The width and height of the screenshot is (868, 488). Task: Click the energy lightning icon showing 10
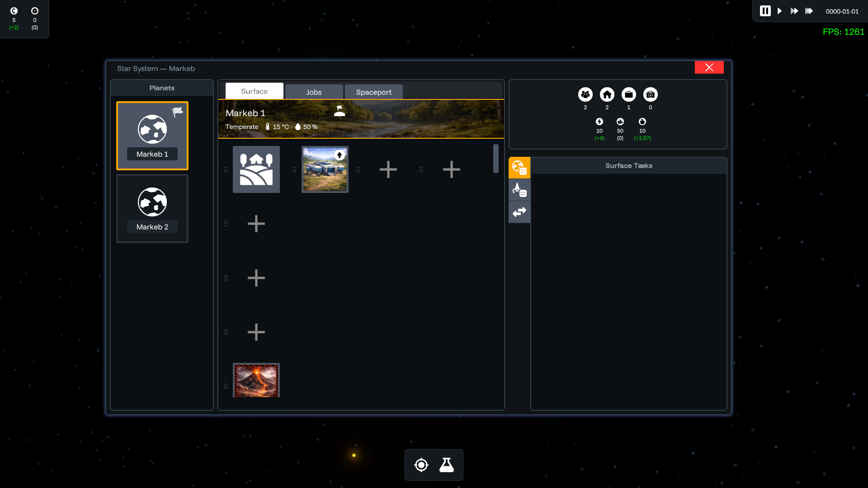point(599,122)
